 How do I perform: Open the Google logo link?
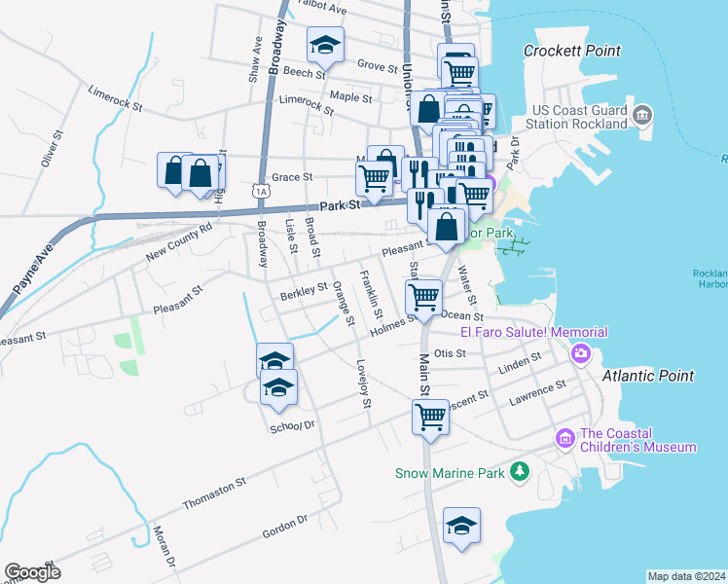32,571
